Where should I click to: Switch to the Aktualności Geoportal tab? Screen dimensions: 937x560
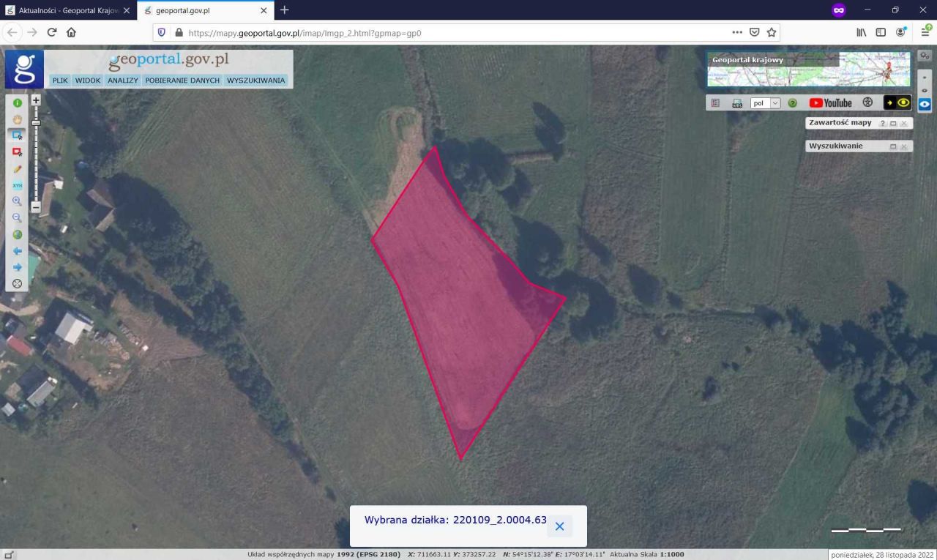[70, 10]
